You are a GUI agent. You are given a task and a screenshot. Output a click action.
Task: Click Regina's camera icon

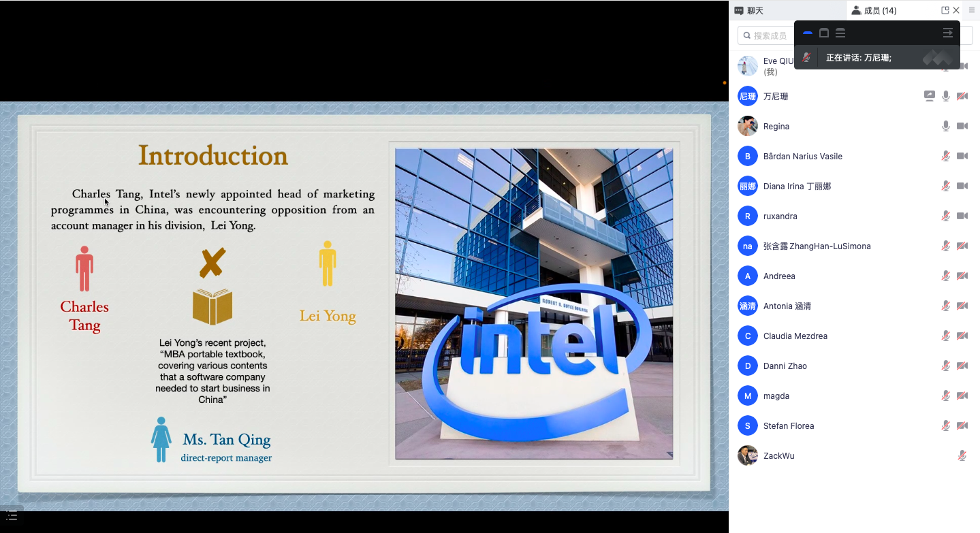[962, 126]
